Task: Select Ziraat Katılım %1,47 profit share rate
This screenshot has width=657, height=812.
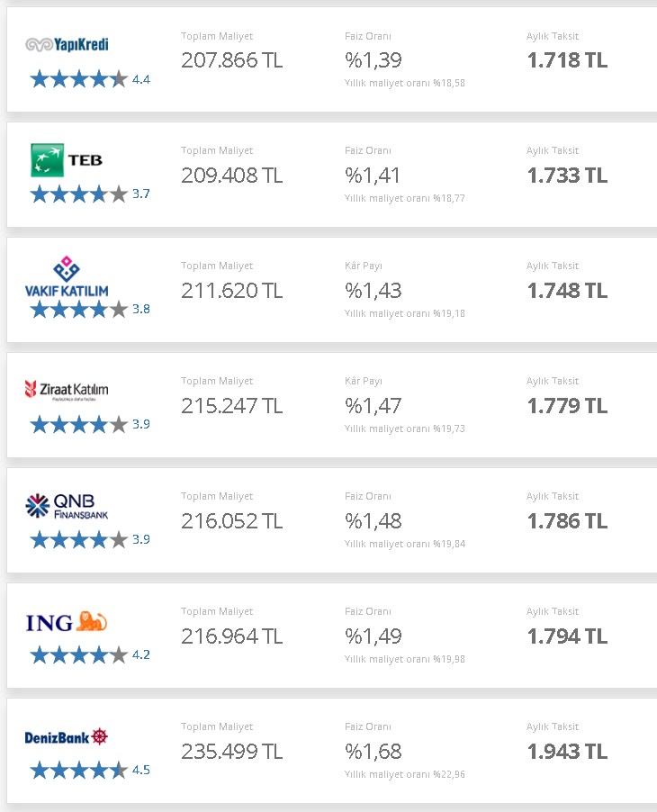Action: click(373, 406)
